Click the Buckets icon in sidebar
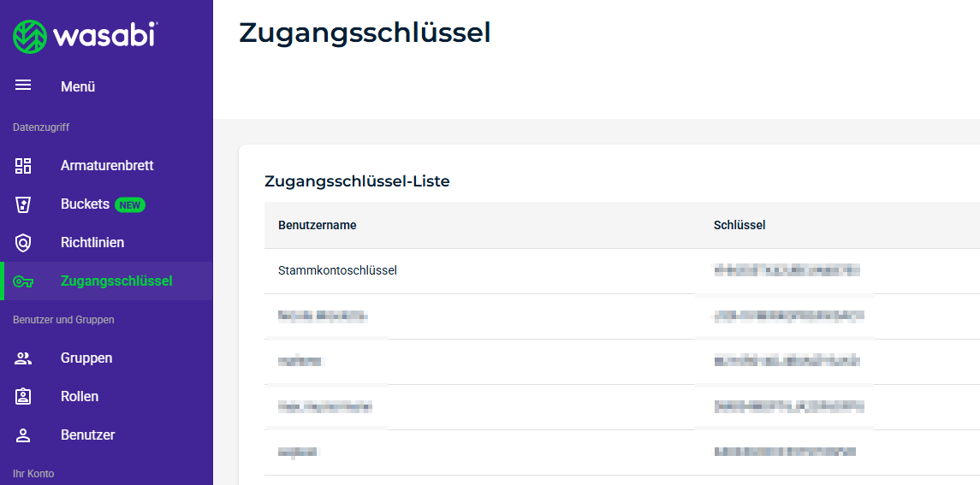This screenshot has height=485, width=980. point(23,204)
